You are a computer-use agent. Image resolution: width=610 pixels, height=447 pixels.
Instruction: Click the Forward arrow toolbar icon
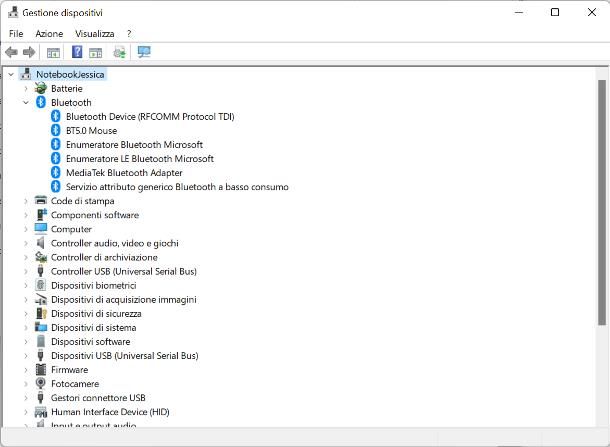tap(29, 52)
